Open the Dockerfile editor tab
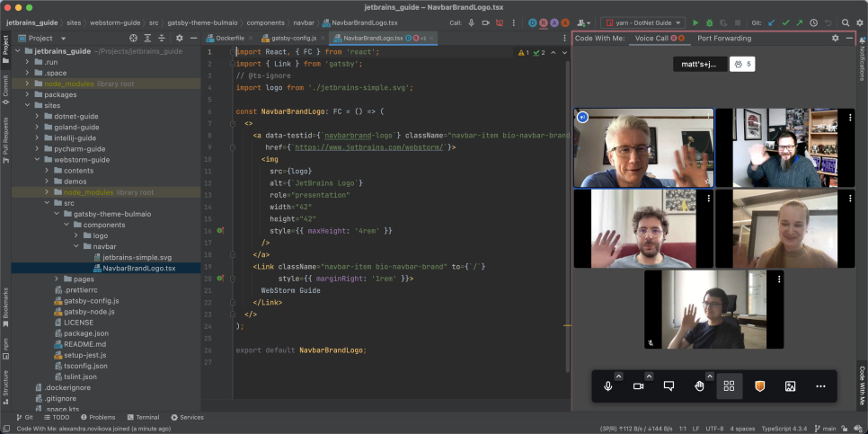Image resolution: width=868 pixels, height=434 pixels. pos(228,39)
